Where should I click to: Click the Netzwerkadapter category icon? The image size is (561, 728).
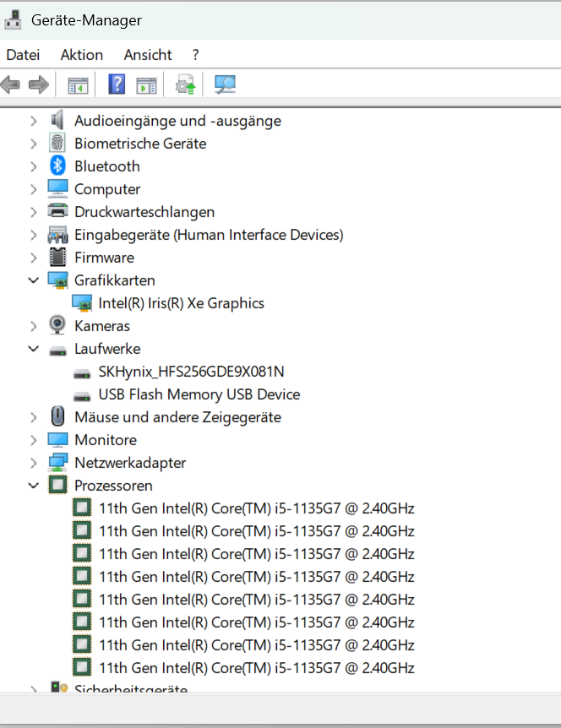57,462
